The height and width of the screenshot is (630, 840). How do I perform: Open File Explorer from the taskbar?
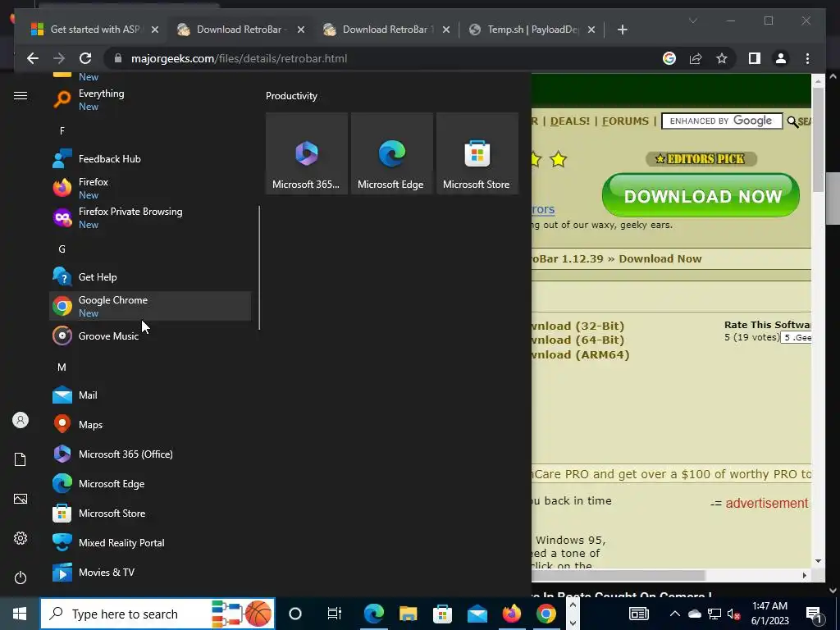[x=408, y=614]
